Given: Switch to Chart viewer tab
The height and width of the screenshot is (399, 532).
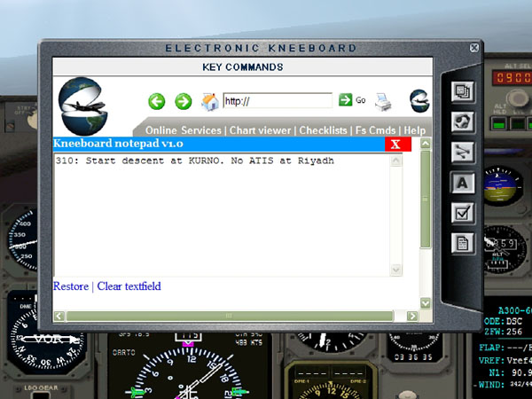Looking at the screenshot, I should 260,130.
